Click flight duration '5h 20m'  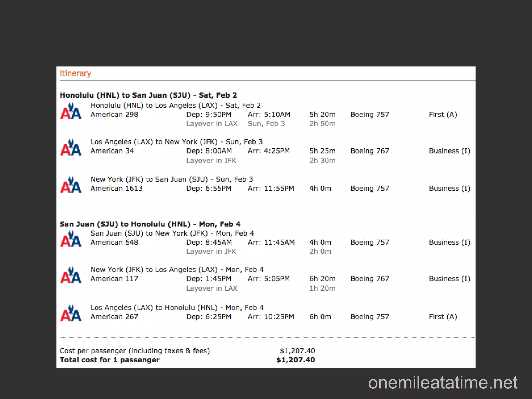322,115
